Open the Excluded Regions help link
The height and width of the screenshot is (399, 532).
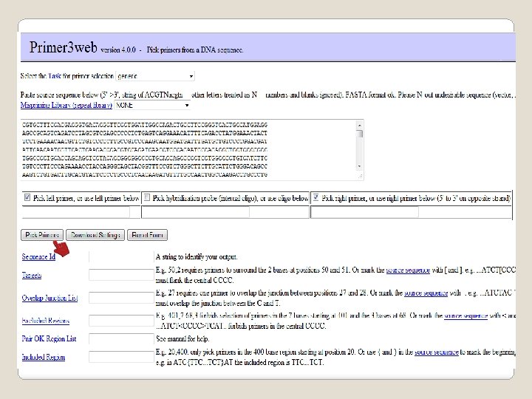(x=46, y=321)
